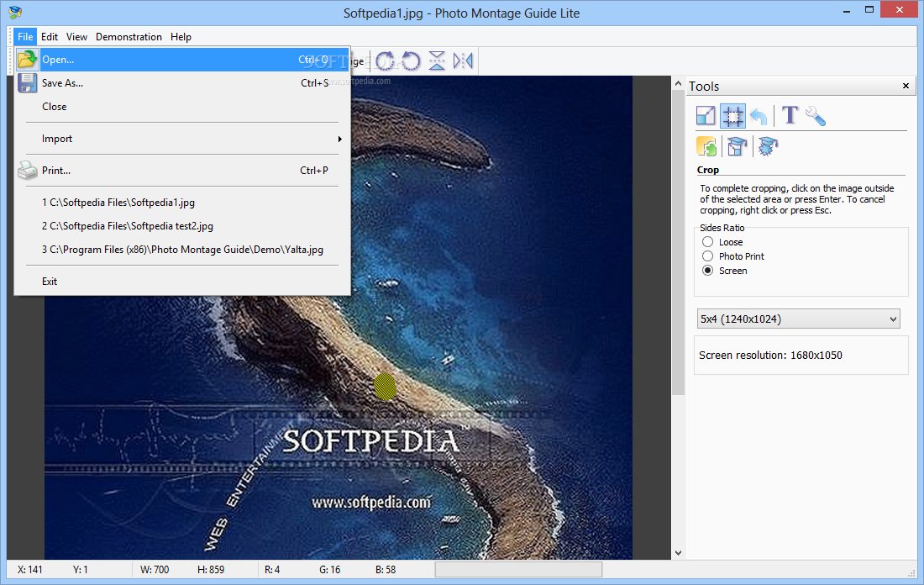Click the B: 58 status bar value
This screenshot has width=924, height=585.
(x=386, y=570)
